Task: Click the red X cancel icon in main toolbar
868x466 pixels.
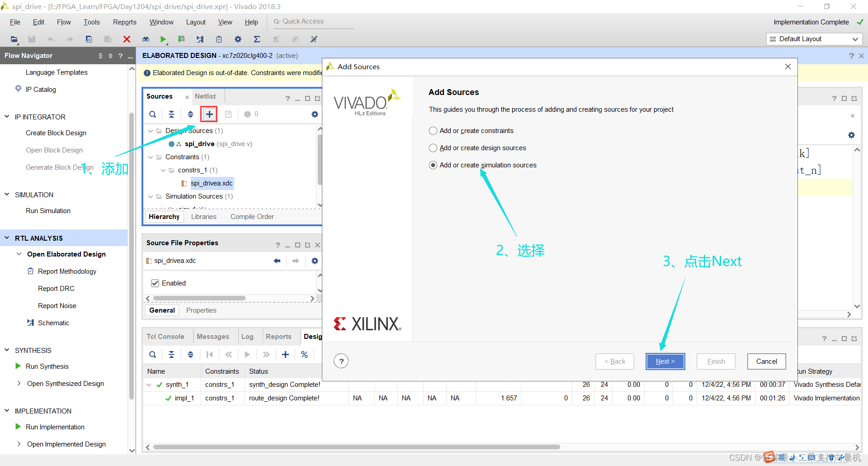Action: [x=127, y=39]
